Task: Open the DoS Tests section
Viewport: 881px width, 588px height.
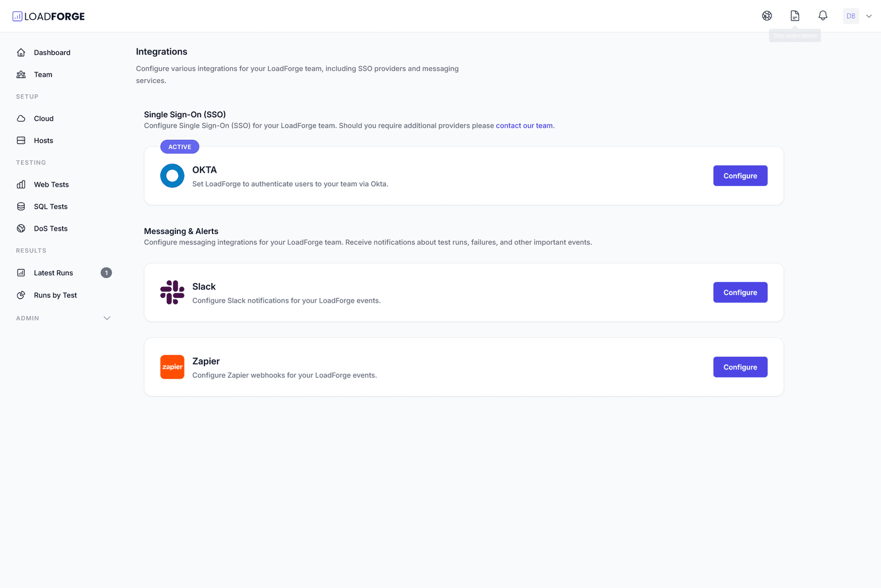Action: coord(51,228)
